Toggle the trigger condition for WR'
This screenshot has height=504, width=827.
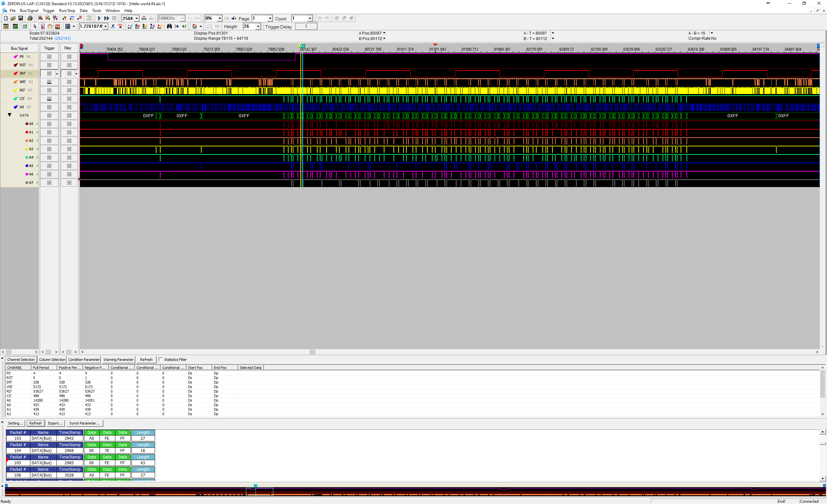tap(49, 82)
